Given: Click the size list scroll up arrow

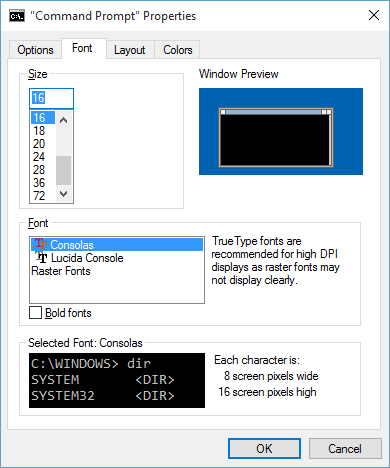Looking at the screenshot, I should tap(64, 120).
